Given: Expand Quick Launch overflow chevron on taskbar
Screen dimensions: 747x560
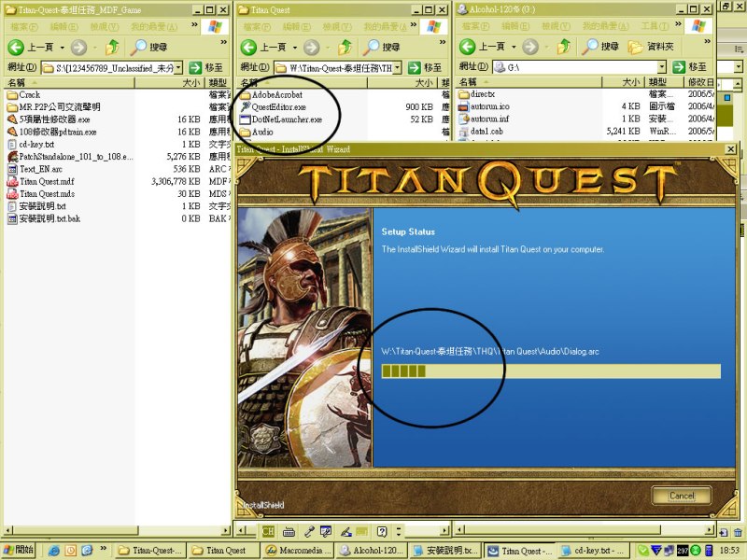Looking at the screenshot, I should tap(103, 549).
